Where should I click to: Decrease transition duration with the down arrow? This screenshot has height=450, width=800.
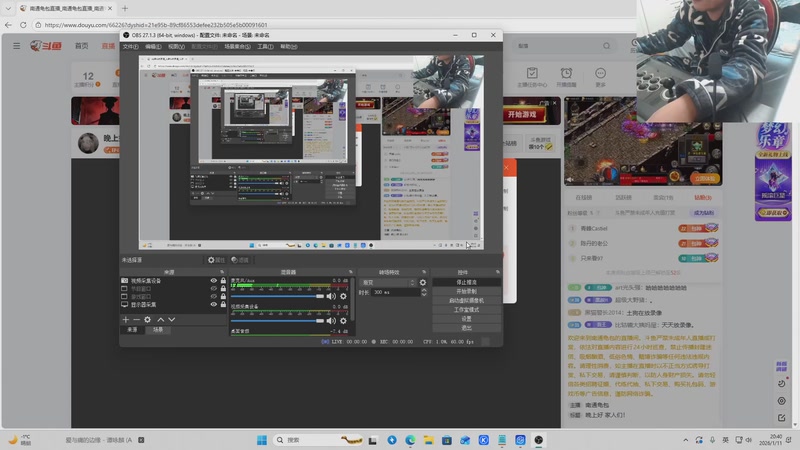(x=424, y=294)
